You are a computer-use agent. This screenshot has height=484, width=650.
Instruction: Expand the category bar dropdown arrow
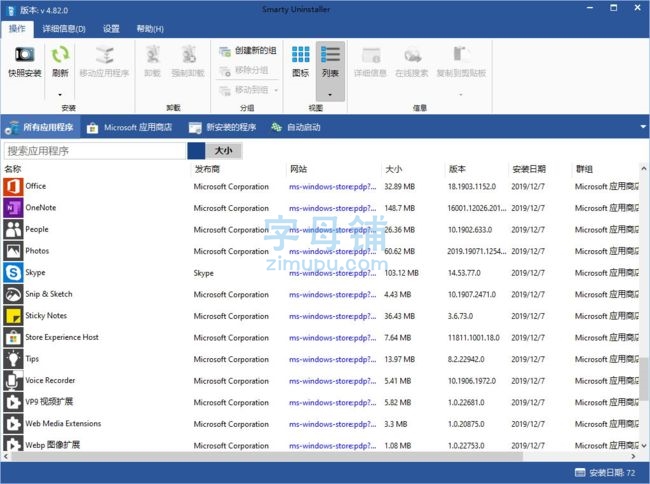point(643,127)
